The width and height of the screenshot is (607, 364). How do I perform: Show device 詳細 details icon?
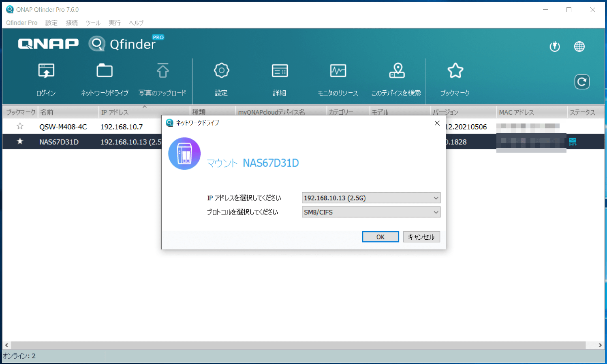pos(280,71)
